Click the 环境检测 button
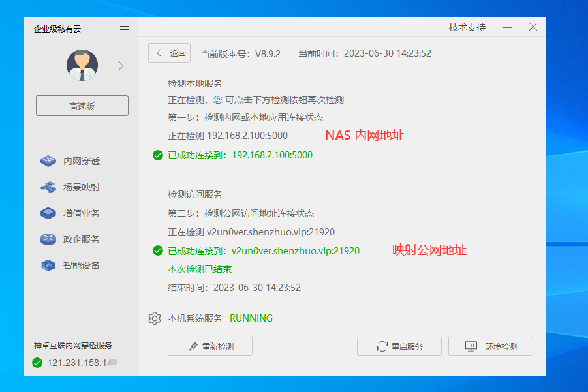 tap(490, 346)
